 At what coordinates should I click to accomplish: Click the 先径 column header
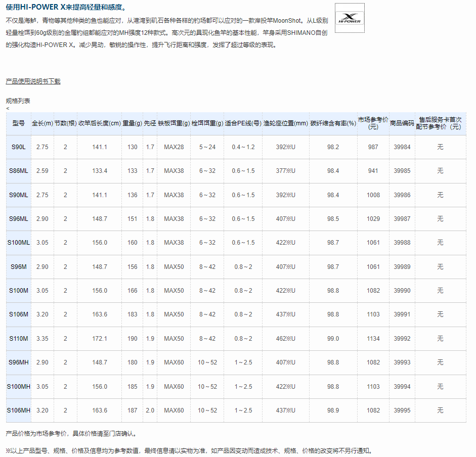pyautogui.click(x=150, y=123)
